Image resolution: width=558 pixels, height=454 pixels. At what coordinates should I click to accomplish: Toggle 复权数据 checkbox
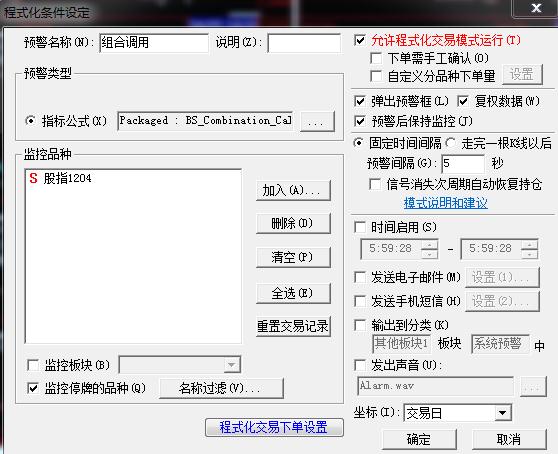point(463,101)
